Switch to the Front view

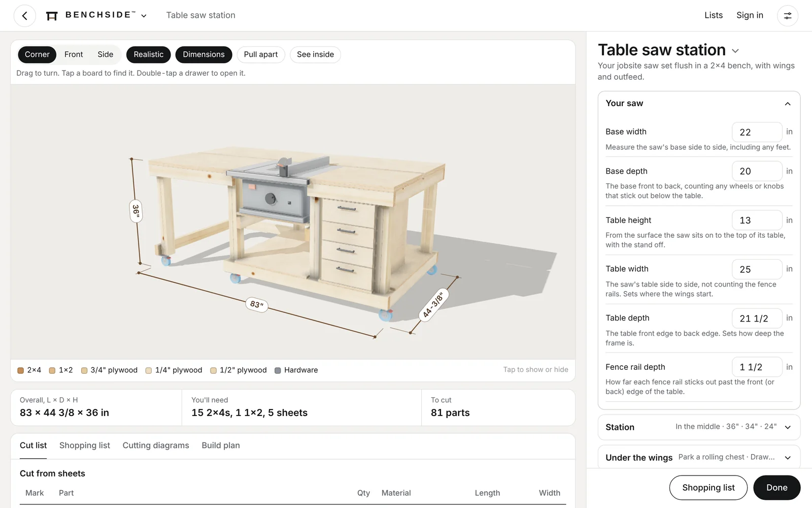[x=74, y=54]
